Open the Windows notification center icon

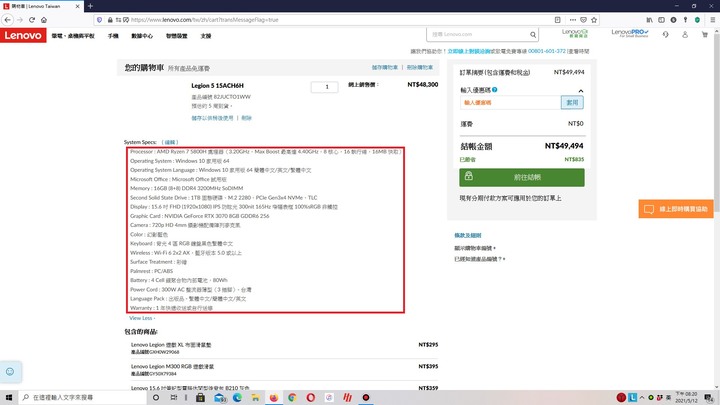point(709,397)
